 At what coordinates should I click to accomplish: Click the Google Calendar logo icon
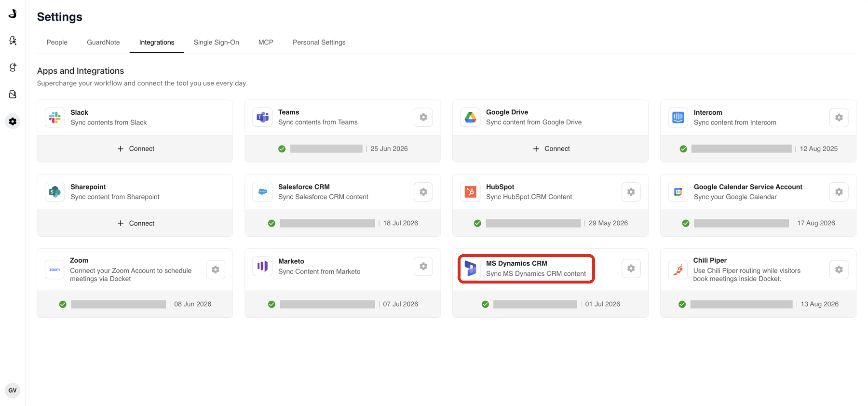678,192
